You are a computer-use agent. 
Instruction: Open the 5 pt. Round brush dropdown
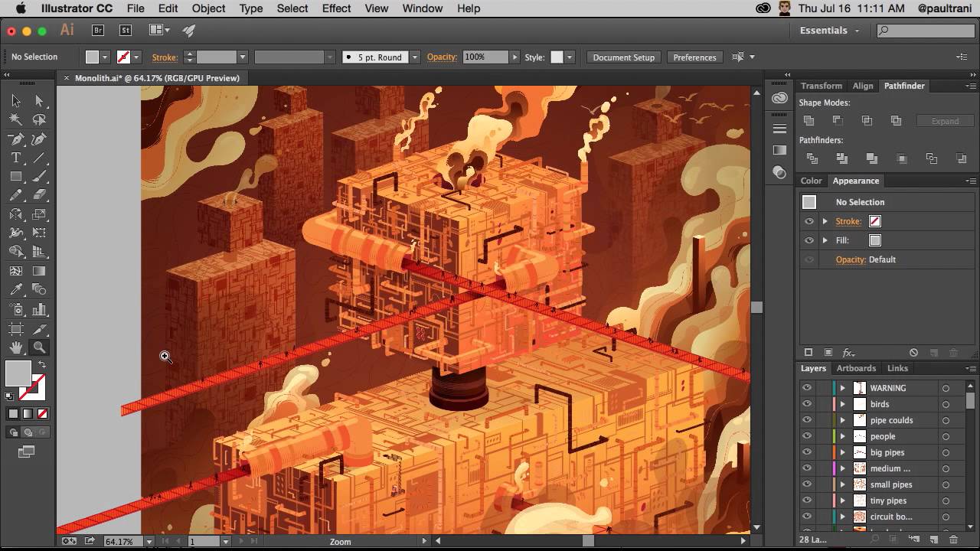tap(414, 57)
